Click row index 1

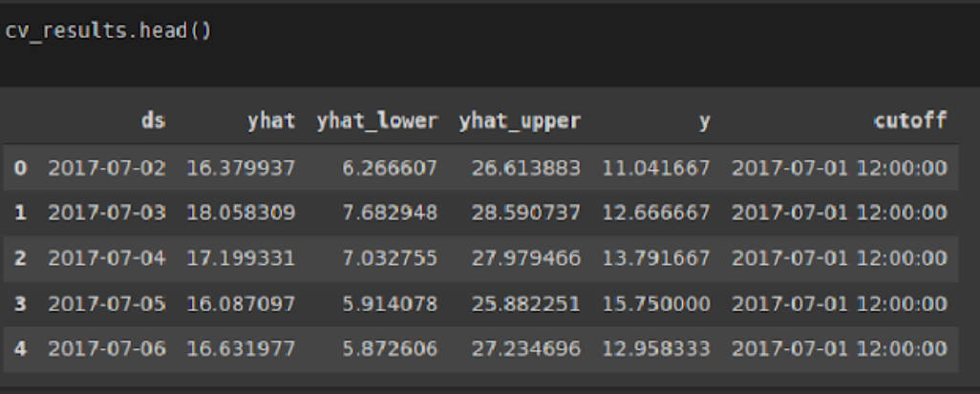click(x=20, y=213)
